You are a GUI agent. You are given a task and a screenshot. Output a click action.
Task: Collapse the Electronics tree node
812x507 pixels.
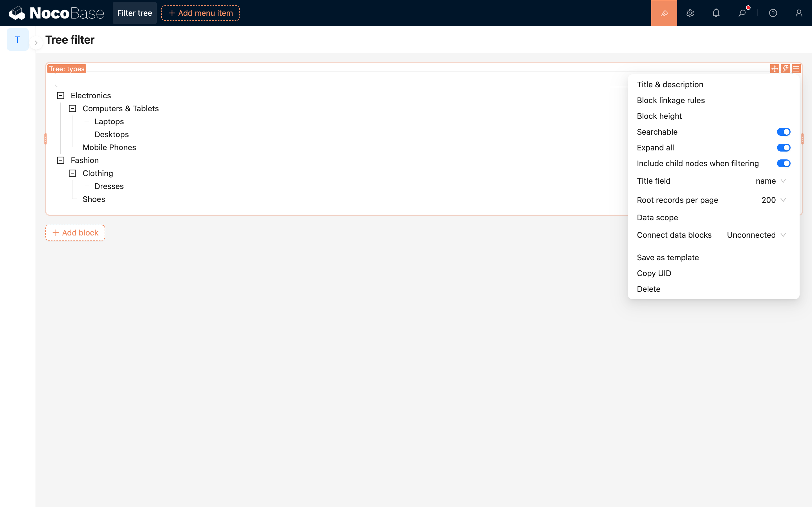point(61,95)
